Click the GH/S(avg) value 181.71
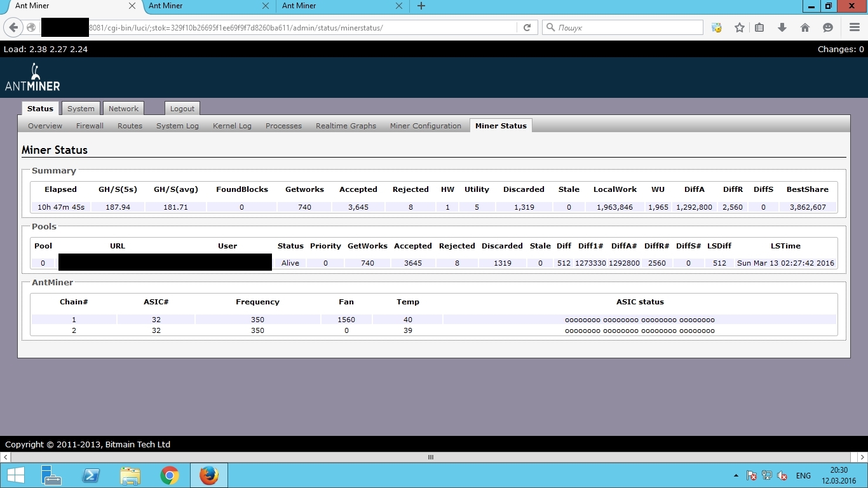This screenshot has width=868, height=488. pos(175,207)
